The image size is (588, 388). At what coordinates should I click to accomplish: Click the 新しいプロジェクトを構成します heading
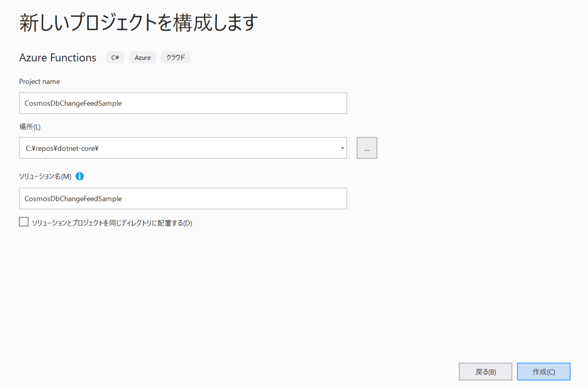point(139,23)
